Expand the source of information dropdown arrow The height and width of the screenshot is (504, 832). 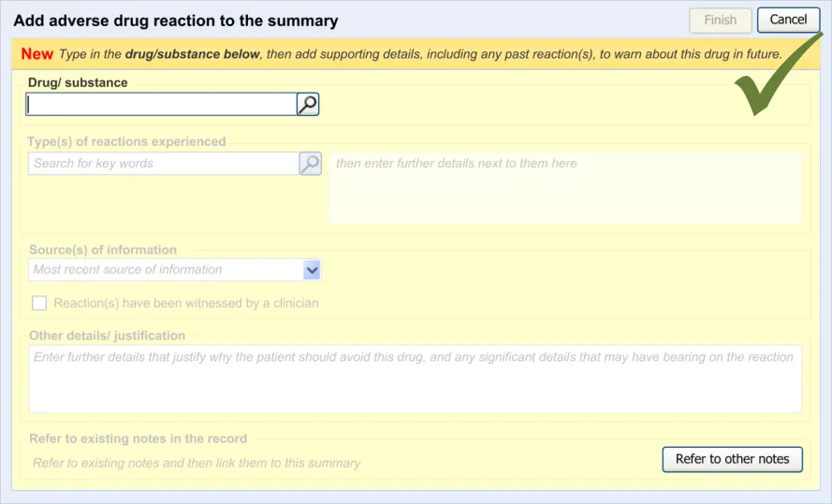[312, 270]
